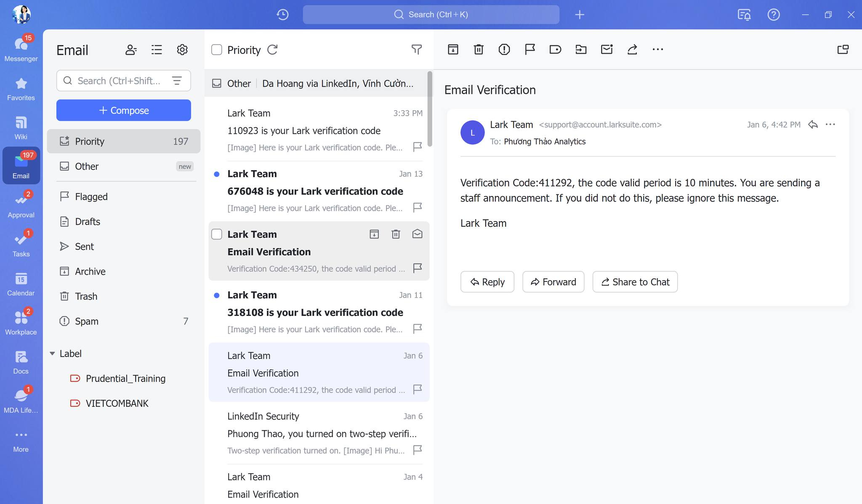The image size is (862, 504).
Task: Open the history clock icon
Action: 282,15
